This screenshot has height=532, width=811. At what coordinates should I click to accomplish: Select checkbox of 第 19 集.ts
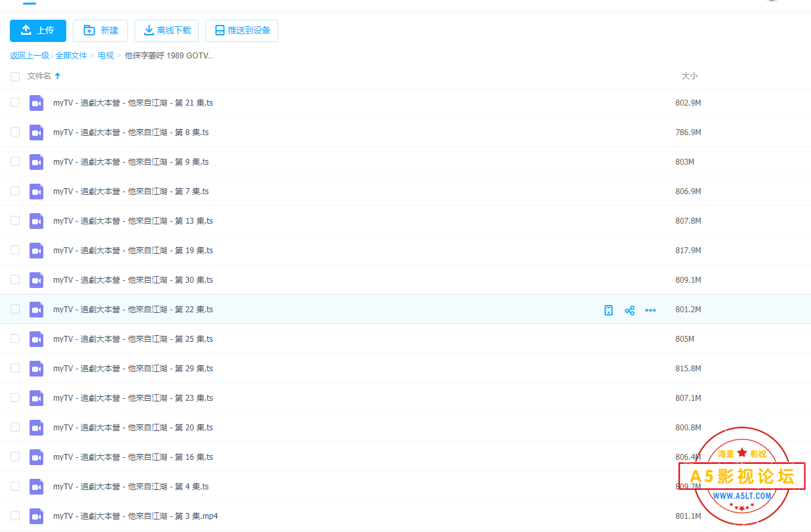pos(15,250)
